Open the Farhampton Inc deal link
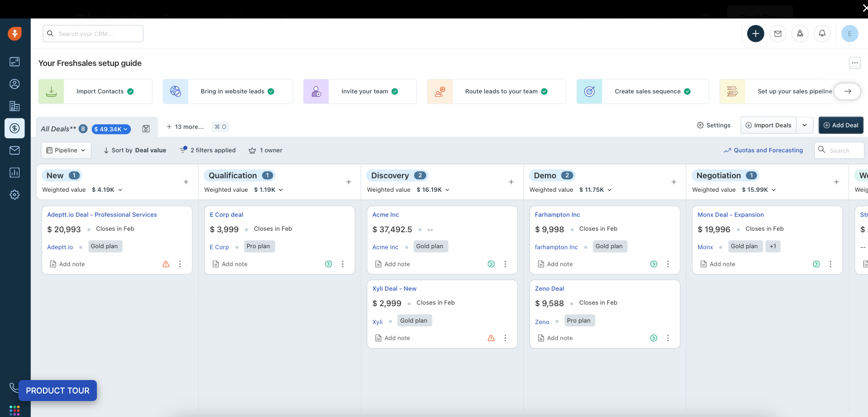The height and width of the screenshot is (417, 868). point(557,215)
